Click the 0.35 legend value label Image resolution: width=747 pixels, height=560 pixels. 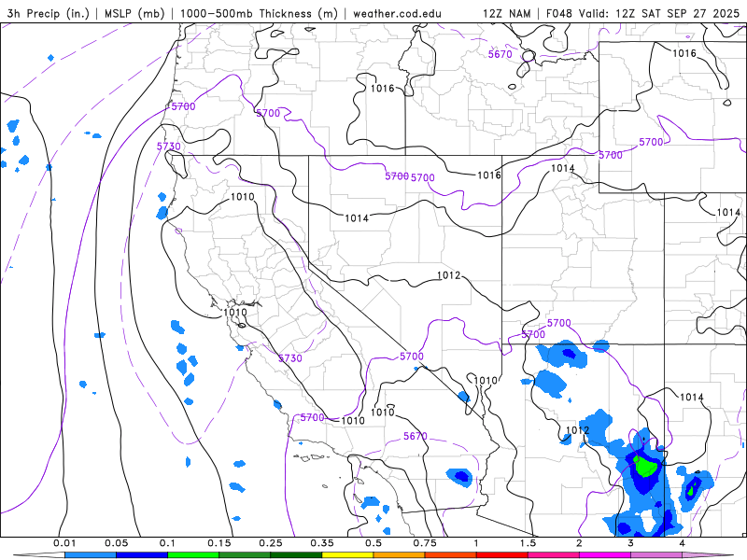pos(322,543)
